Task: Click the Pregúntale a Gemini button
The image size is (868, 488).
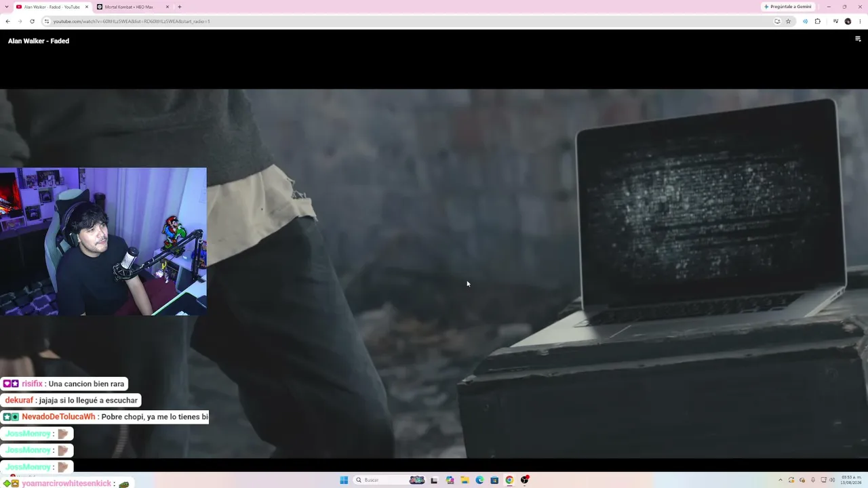Action: pyautogui.click(x=787, y=7)
